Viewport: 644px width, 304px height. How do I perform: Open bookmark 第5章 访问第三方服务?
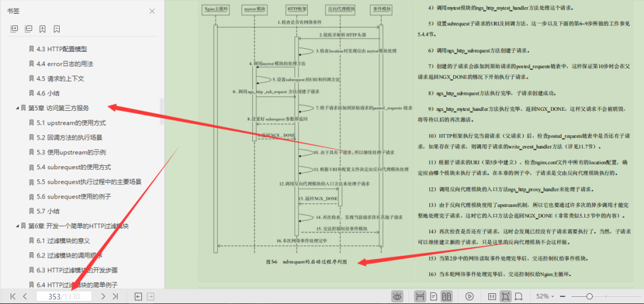[x=58, y=108]
